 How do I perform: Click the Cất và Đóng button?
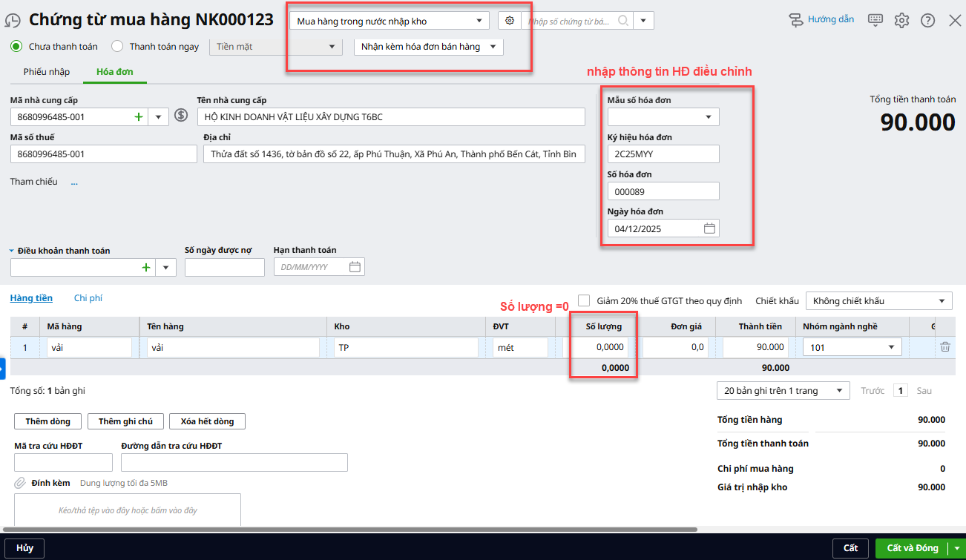tap(912, 548)
